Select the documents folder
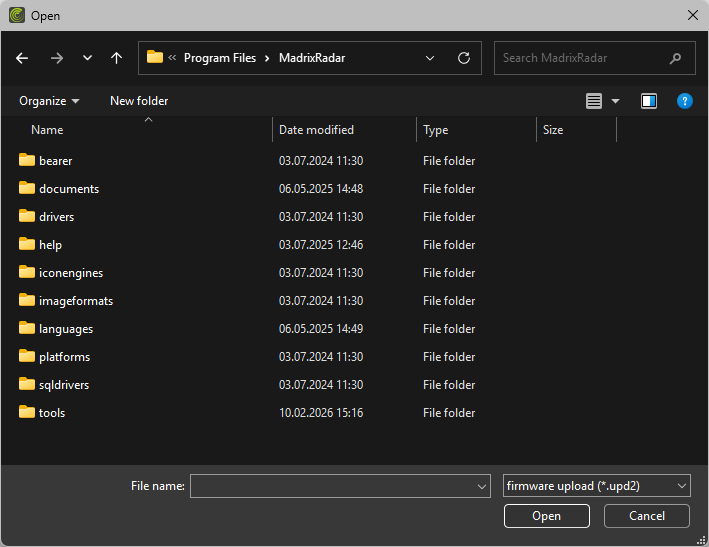This screenshot has width=709, height=547. [69, 189]
